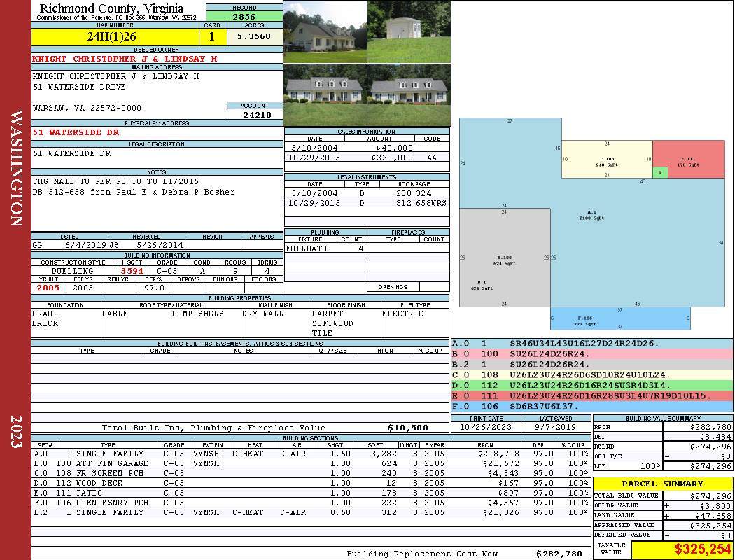The width and height of the screenshot is (735, 560).
Task: Click the 2023 year label on sidebar
Action: pos(17,432)
